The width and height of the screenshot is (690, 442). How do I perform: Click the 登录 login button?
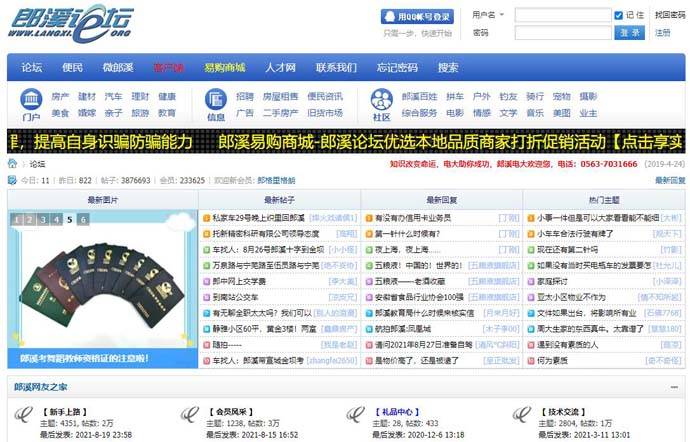(x=629, y=33)
